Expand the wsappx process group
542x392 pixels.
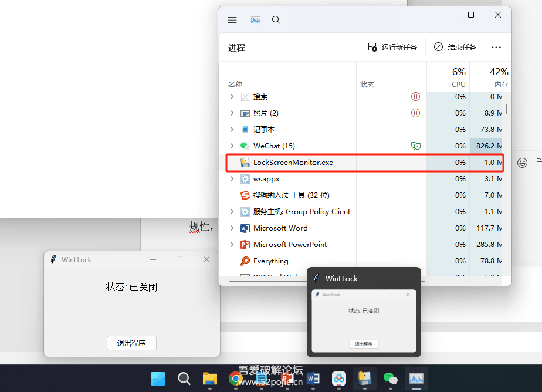pos(232,179)
